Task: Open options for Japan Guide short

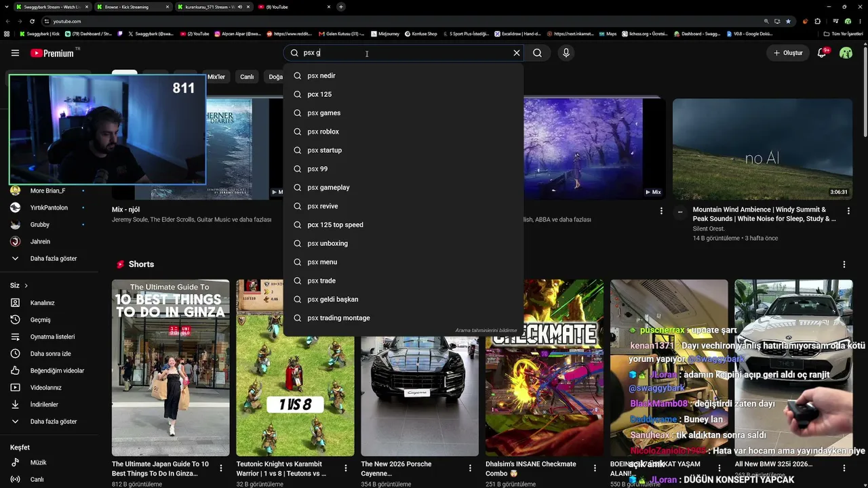Action: [221, 468]
